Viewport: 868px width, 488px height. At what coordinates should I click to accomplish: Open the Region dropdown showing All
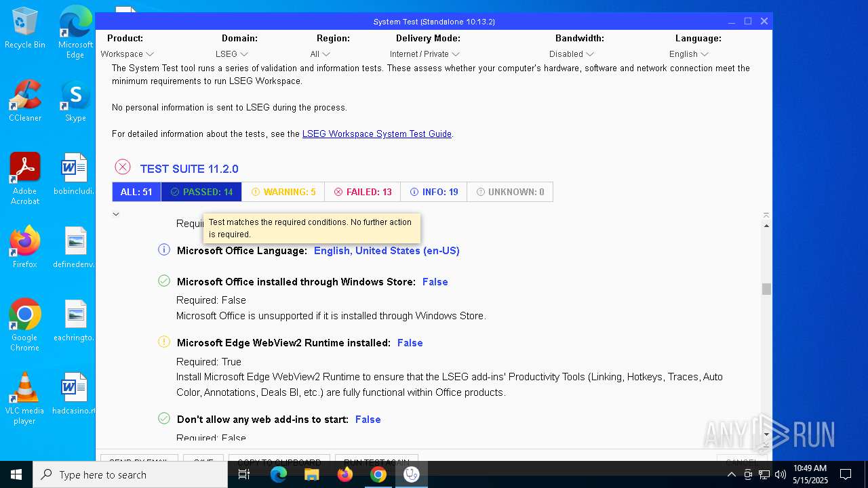(x=320, y=54)
